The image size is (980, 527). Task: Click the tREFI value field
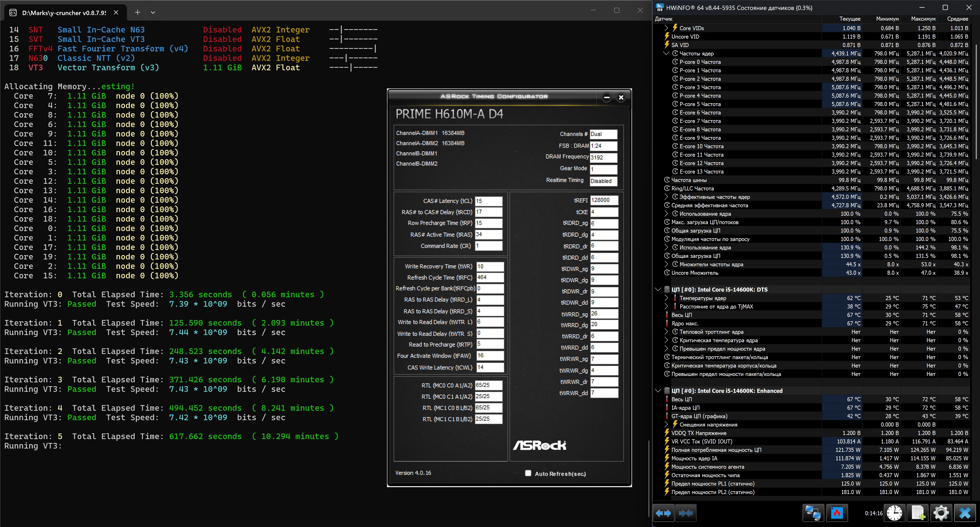(604, 200)
